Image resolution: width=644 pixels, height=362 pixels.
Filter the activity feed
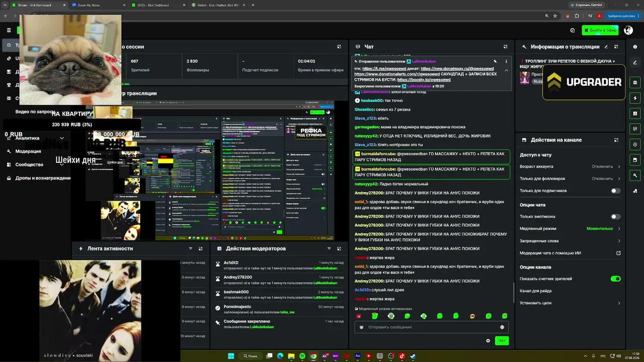(x=190, y=248)
